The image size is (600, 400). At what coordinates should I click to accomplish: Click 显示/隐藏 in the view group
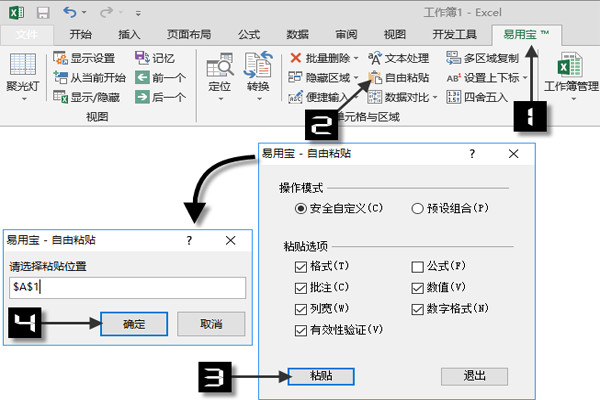click(x=86, y=97)
